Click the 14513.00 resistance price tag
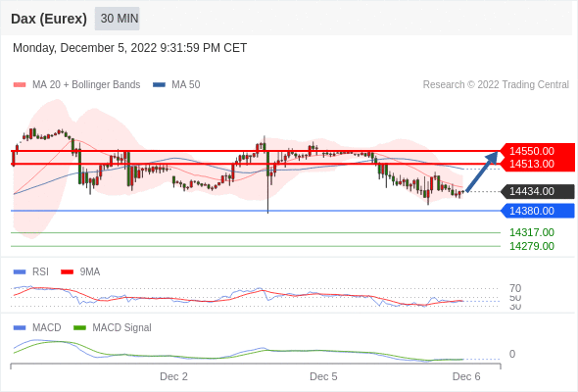 pos(538,164)
